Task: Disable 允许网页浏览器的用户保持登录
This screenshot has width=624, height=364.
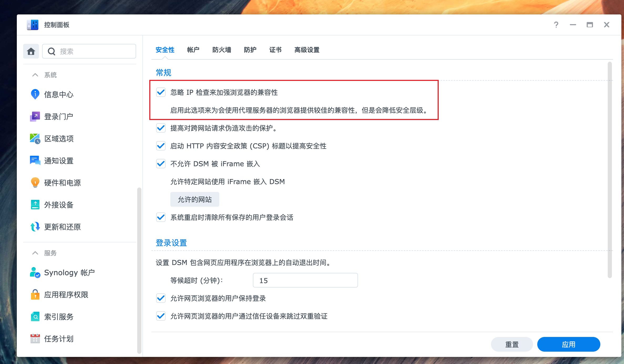Action: [161, 298]
